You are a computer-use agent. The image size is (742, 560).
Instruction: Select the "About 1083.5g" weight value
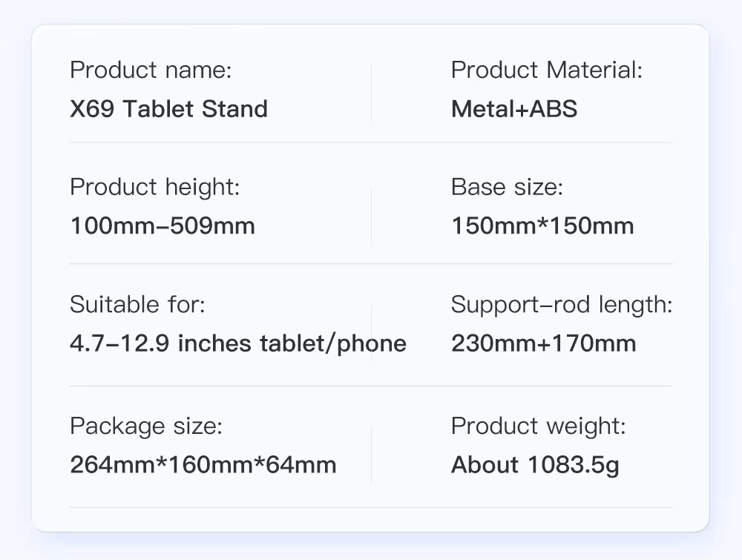coord(535,465)
